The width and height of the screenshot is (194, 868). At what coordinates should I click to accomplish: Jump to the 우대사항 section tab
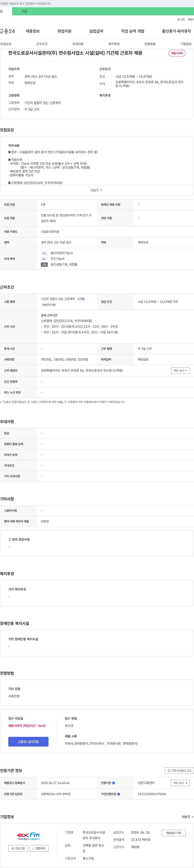pos(78,44)
